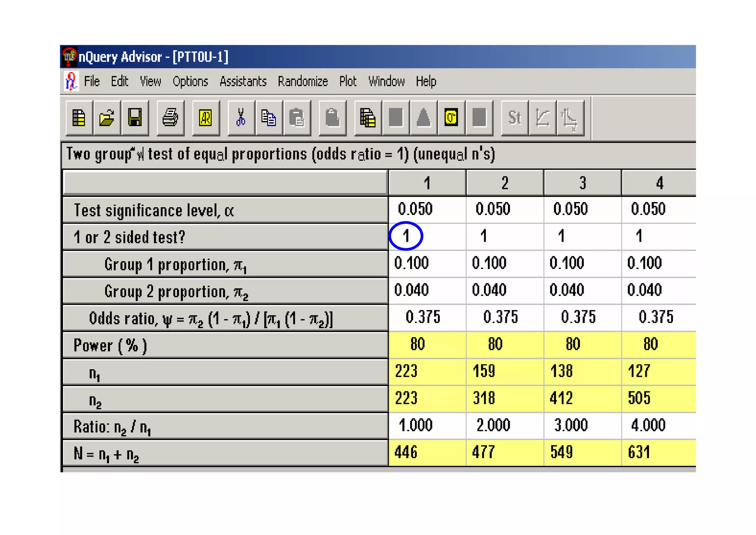Click the column 3 header
Screen dimensions: 756x535
pos(582,183)
